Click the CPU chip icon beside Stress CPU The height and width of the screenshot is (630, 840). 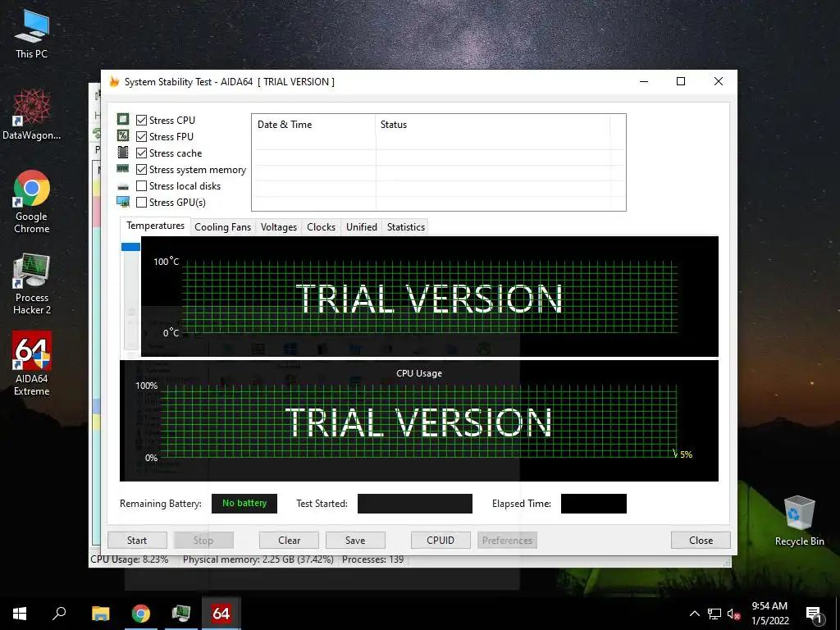point(123,120)
